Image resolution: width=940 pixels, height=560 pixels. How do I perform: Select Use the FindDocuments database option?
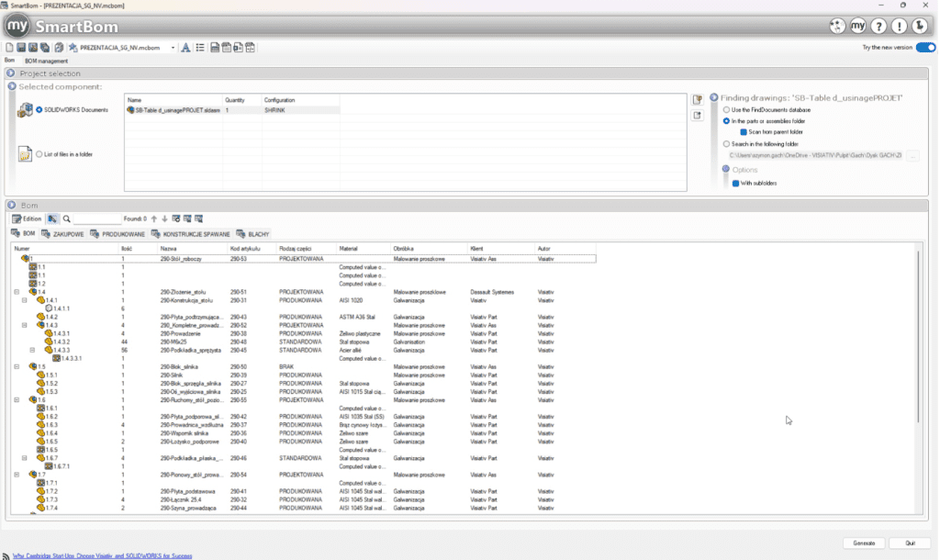727,110
